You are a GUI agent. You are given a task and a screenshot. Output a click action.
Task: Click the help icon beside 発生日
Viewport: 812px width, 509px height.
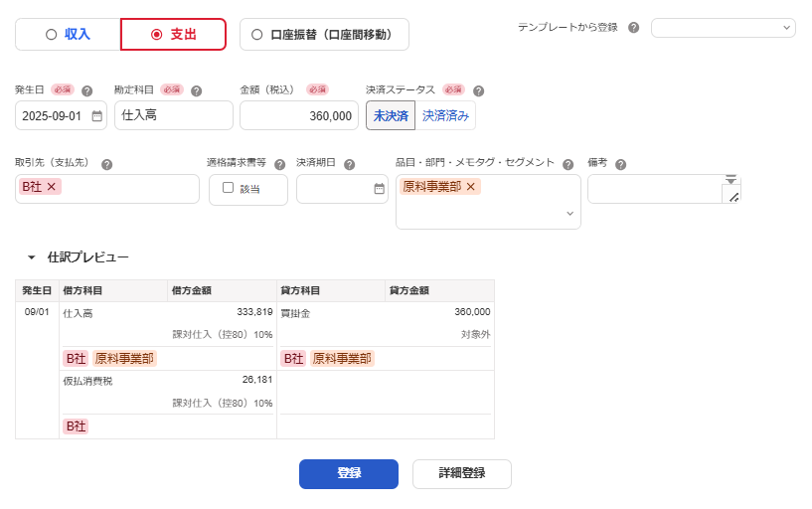87,91
